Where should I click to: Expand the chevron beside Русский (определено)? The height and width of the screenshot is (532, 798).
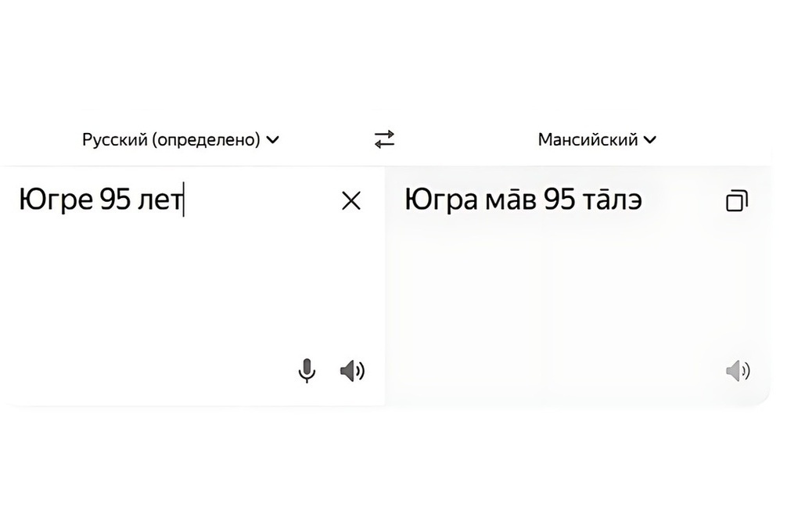(x=272, y=140)
